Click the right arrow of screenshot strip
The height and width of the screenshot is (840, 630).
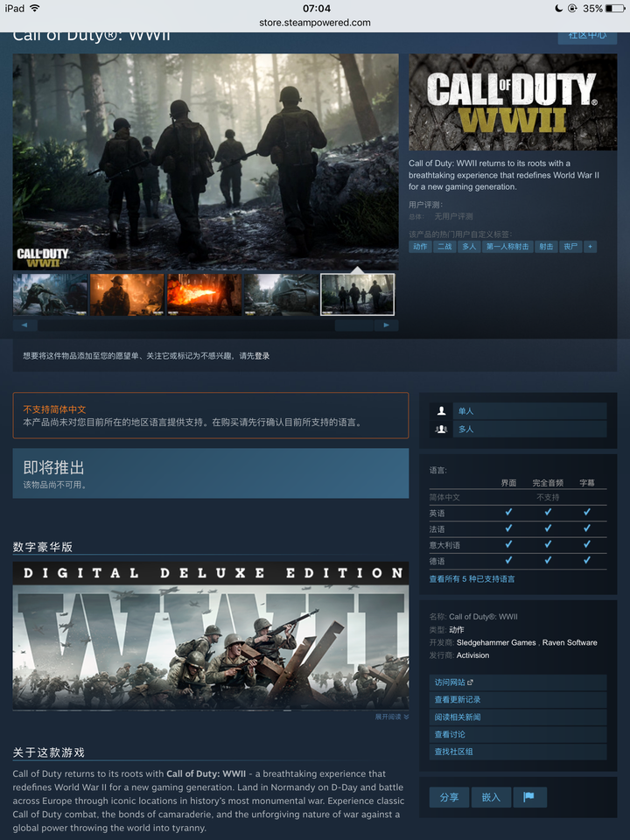386,325
